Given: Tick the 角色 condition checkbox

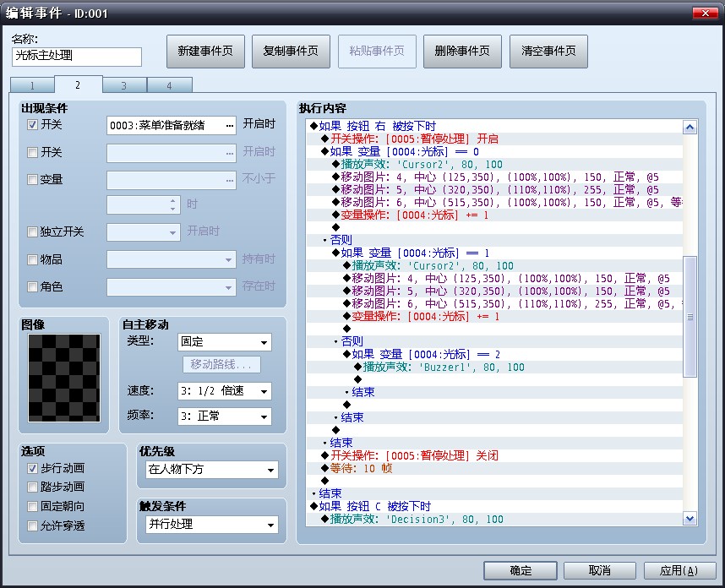Looking at the screenshot, I should tap(32, 287).
